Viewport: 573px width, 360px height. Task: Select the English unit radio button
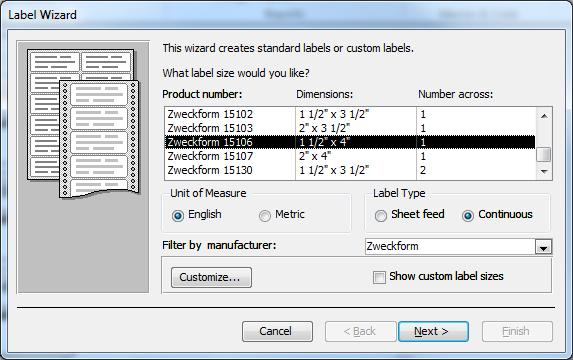tap(178, 216)
